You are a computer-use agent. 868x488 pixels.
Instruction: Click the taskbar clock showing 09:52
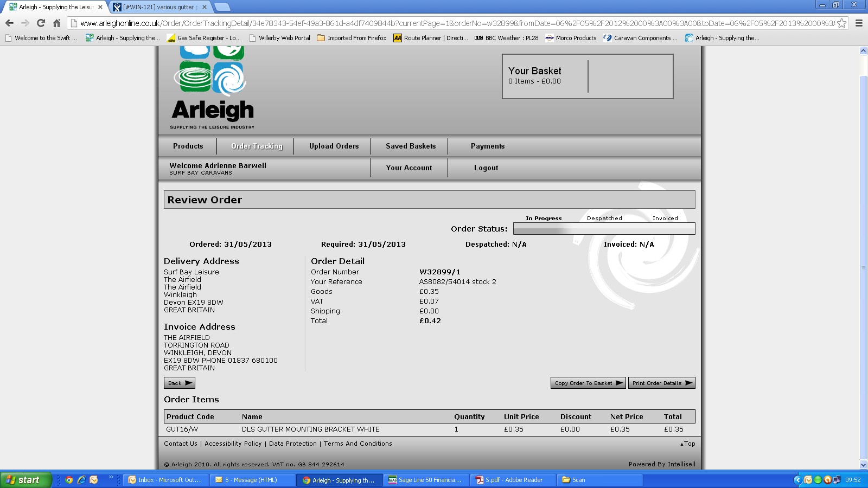pyautogui.click(x=853, y=480)
